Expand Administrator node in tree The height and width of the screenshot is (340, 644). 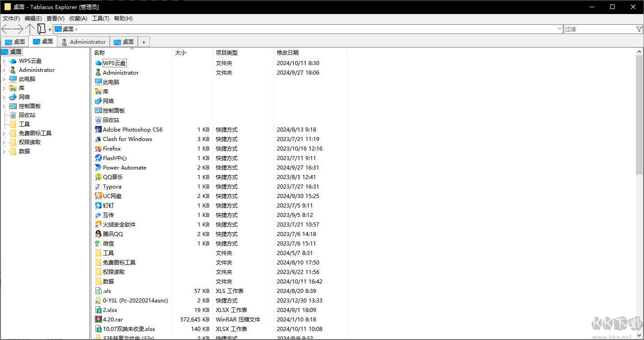[4, 70]
